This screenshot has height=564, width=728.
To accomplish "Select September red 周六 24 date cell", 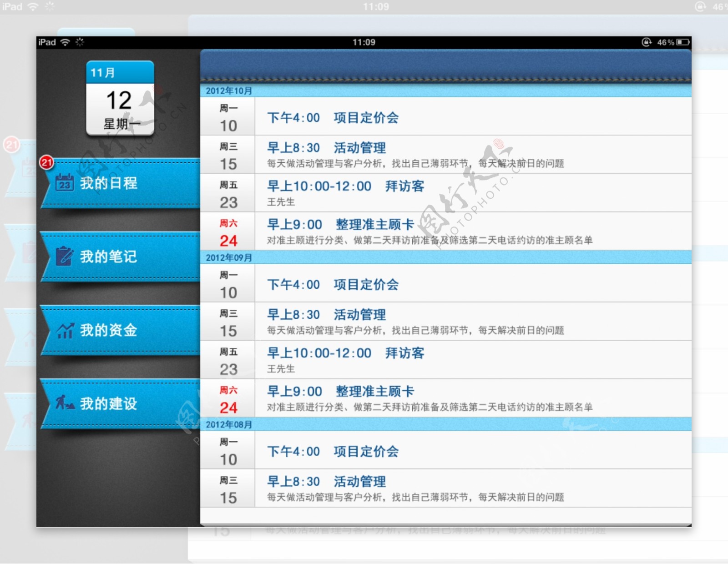I will pos(228,398).
